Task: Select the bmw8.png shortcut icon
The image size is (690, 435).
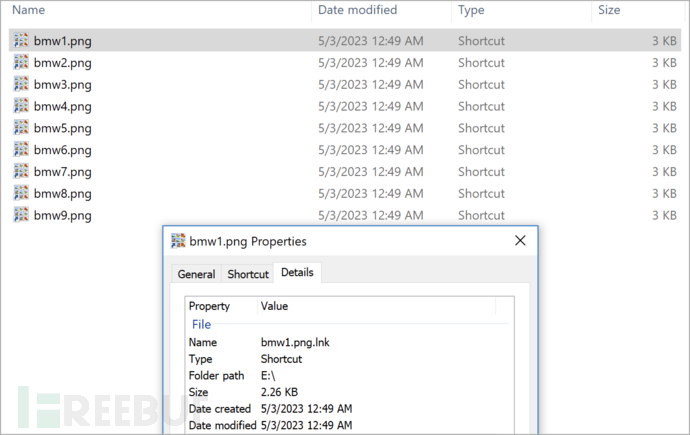Action: pyautogui.click(x=21, y=194)
